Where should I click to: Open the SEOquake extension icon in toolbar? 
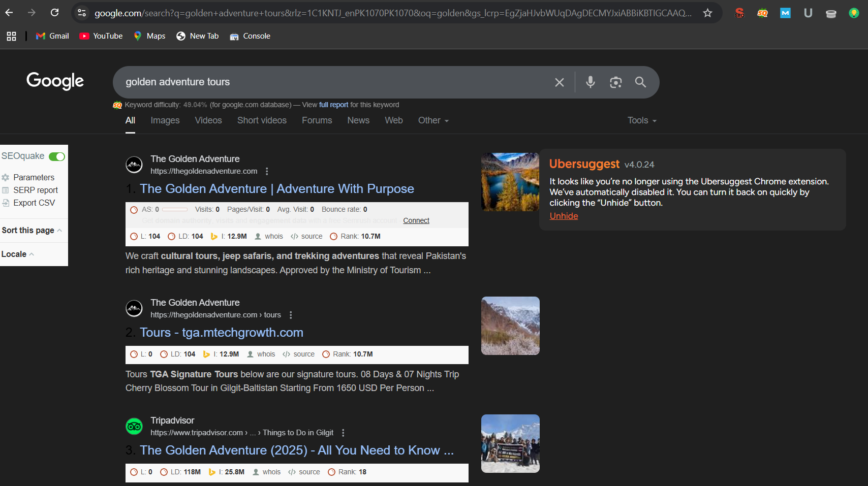click(x=762, y=13)
